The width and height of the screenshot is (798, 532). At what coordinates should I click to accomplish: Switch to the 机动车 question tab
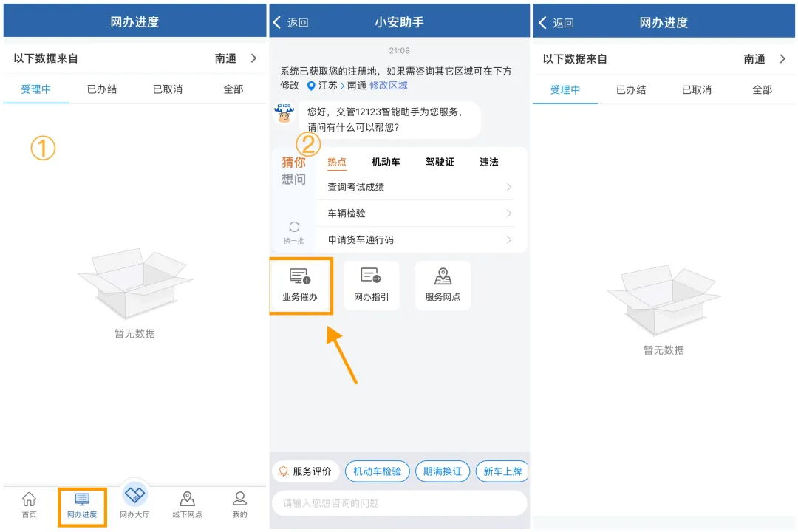click(386, 162)
